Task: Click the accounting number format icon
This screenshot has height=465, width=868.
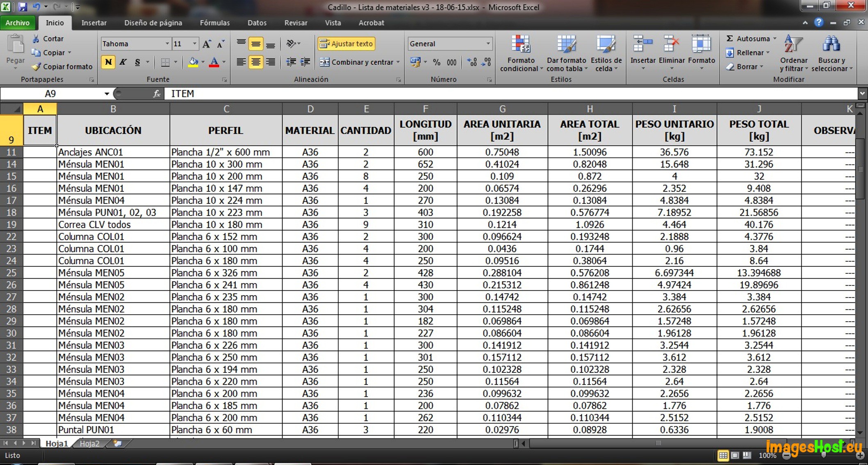Action: [x=415, y=62]
